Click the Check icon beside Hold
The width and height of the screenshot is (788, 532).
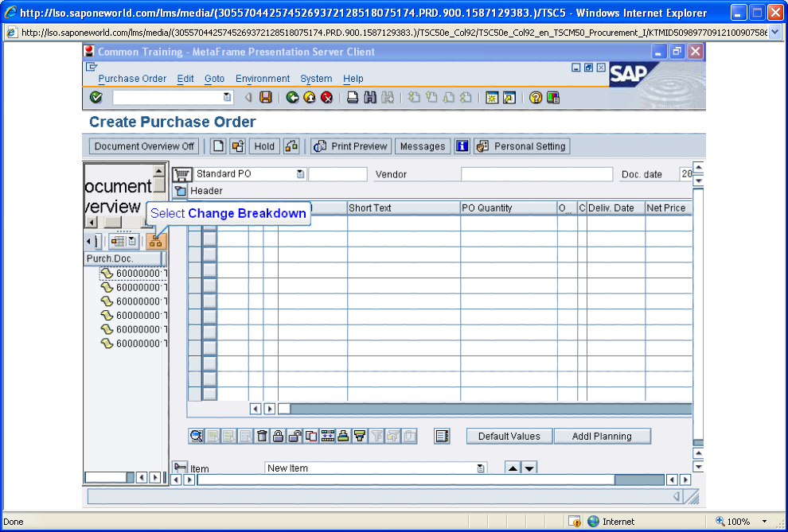pos(291,146)
